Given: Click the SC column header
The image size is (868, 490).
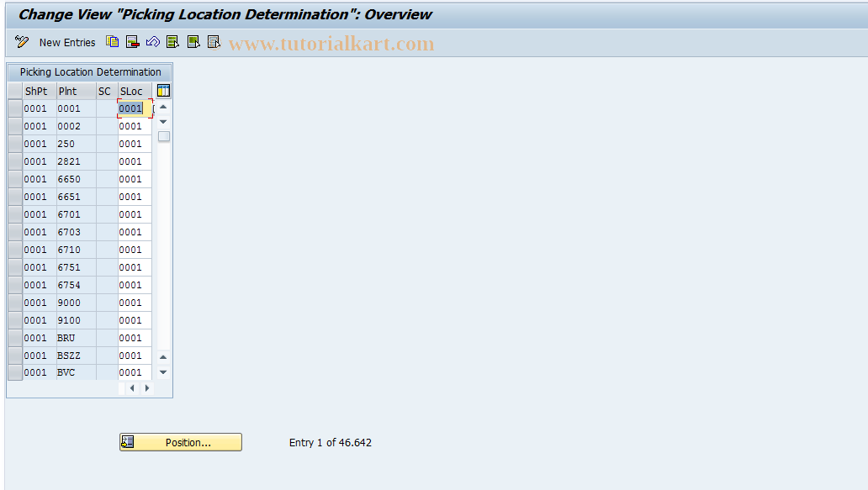Looking at the screenshot, I should [107, 92].
